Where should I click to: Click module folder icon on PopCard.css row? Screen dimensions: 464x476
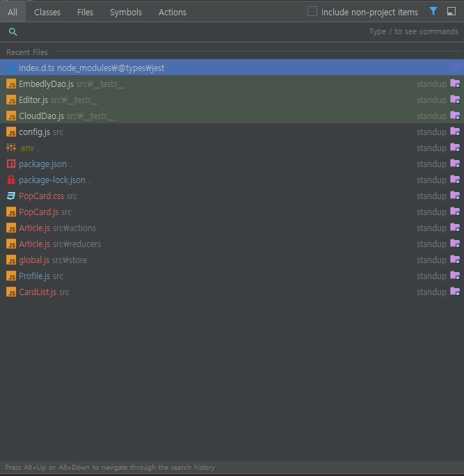[455, 195]
